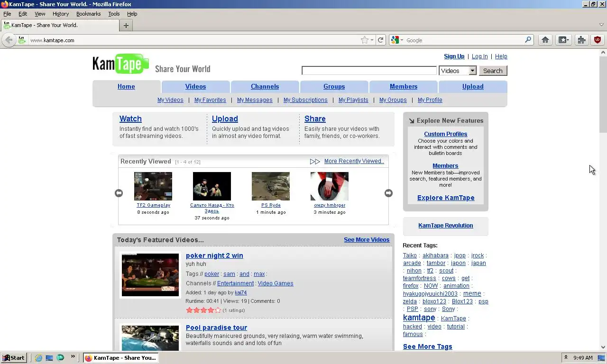The width and height of the screenshot is (607, 364).
Task: Open the bookmarks toolbar menu icon
Action: (563, 40)
